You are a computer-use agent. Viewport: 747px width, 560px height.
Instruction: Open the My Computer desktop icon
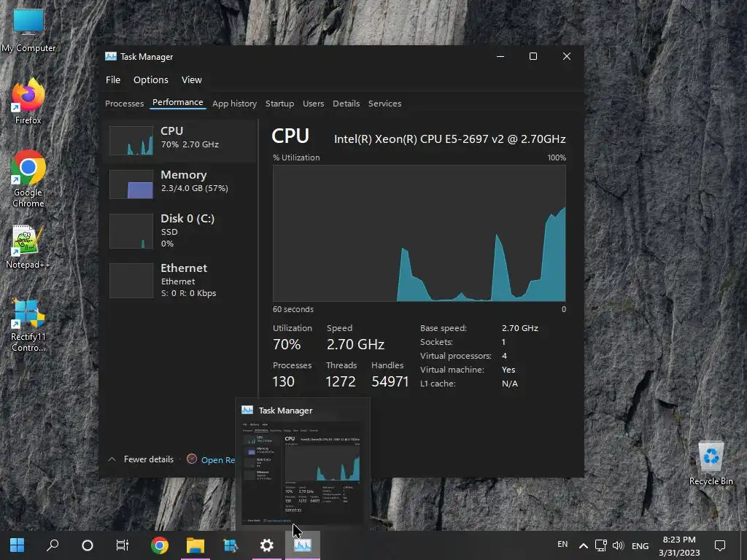click(28, 29)
